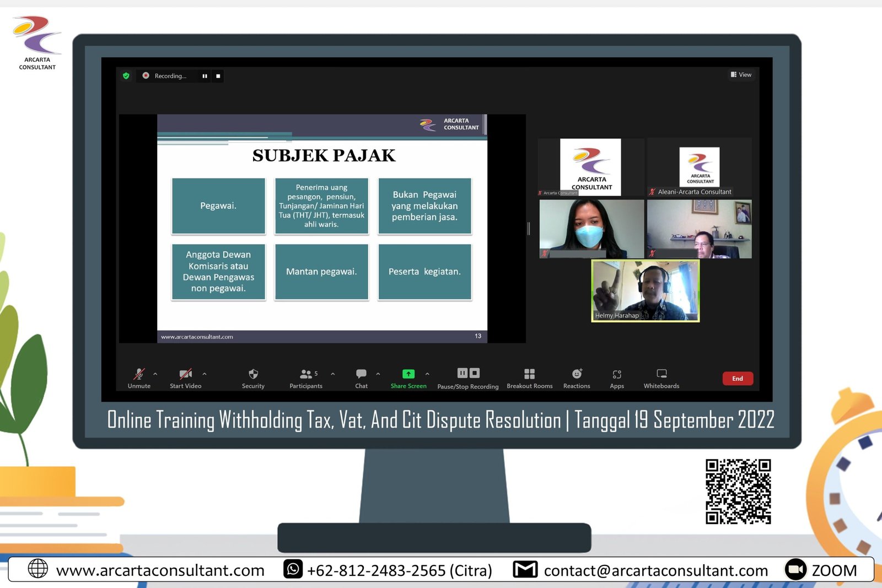
Task: Click the green Share Screen icon
Action: point(408,374)
